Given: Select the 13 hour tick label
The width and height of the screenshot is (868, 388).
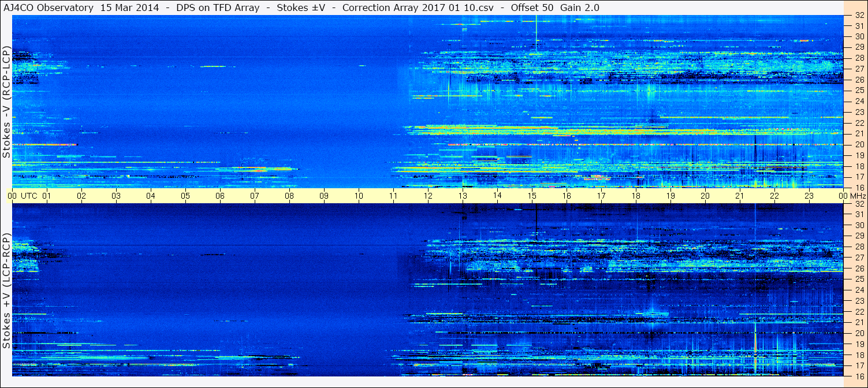Looking at the screenshot, I should [463, 196].
